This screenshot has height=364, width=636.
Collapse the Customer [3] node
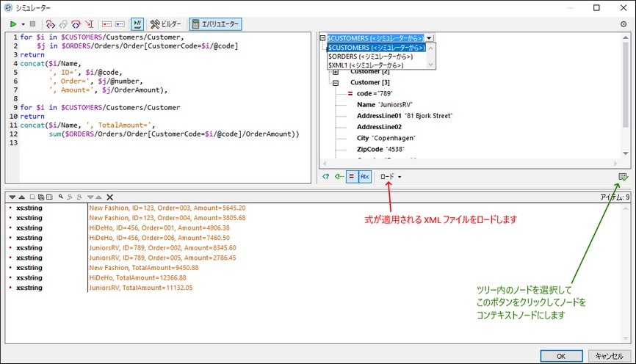[x=336, y=83]
